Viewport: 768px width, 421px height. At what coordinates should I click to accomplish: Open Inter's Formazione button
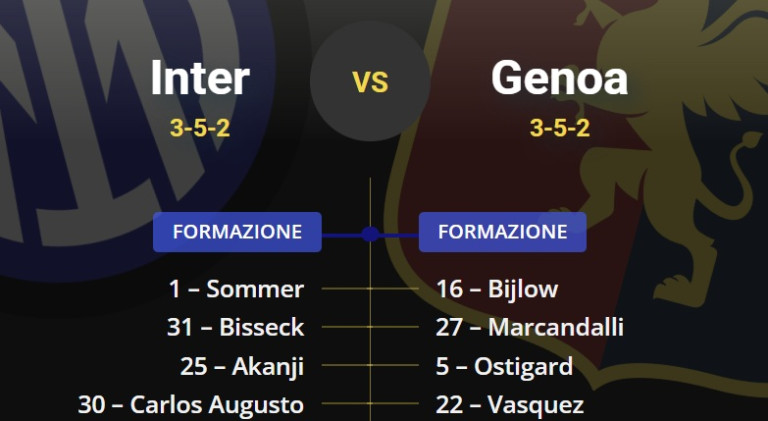pyautogui.click(x=237, y=232)
